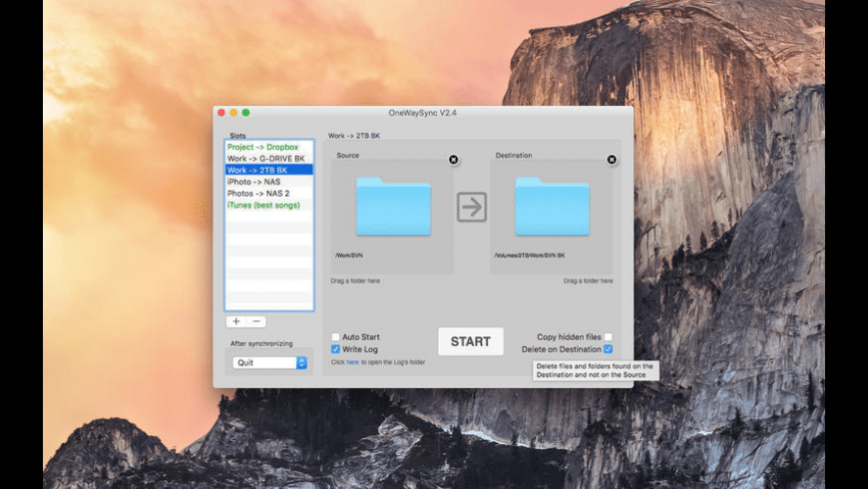Add a new slot with the plus button
Image resolution: width=868 pixels, height=489 pixels.
point(236,321)
